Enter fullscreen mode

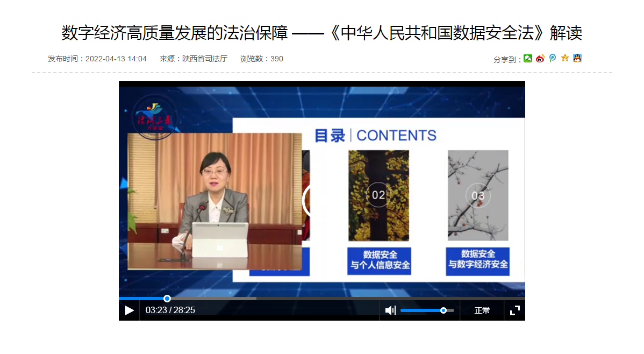[514, 310]
